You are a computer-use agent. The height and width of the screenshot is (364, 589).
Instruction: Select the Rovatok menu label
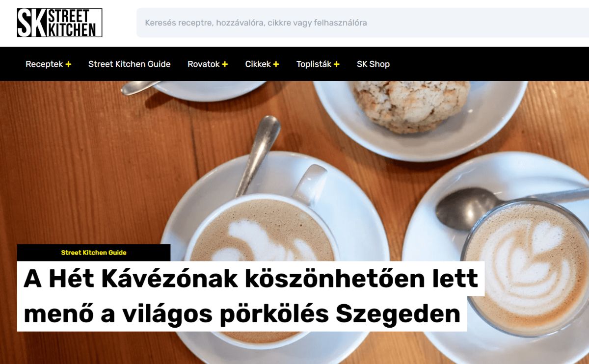[x=204, y=64]
